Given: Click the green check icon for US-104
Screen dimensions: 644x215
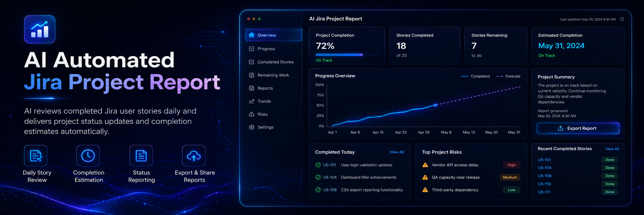Looking at the screenshot, I should pyautogui.click(x=318, y=177).
